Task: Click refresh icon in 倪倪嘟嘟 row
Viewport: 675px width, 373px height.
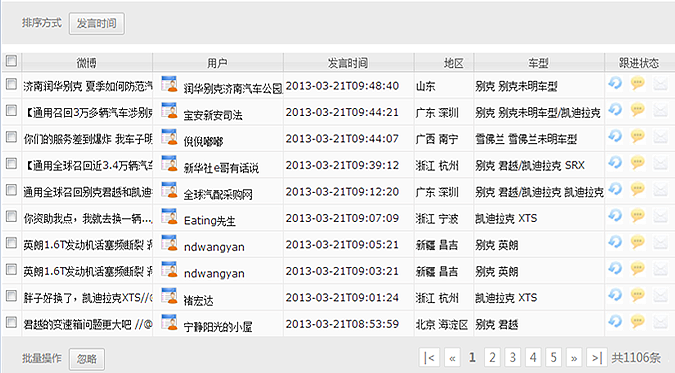Action: tap(615, 136)
